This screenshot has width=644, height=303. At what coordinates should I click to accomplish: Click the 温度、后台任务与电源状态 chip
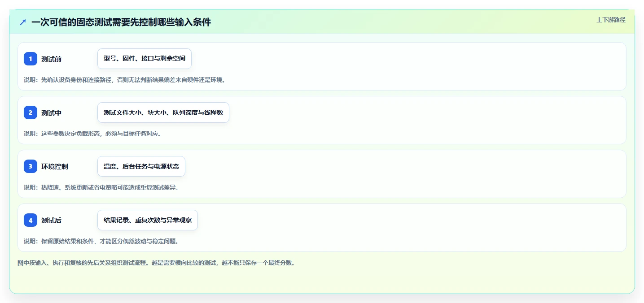click(x=141, y=166)
